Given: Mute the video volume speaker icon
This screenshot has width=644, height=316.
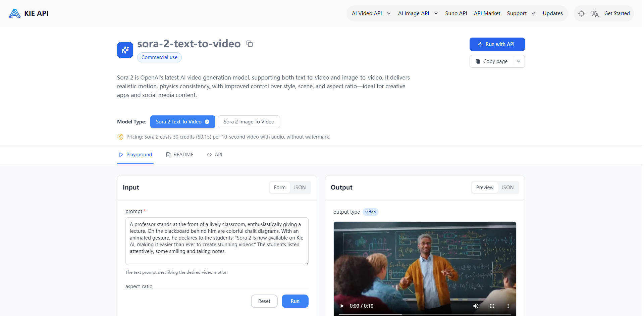Looking at the screenshot, I should point(476,306).
